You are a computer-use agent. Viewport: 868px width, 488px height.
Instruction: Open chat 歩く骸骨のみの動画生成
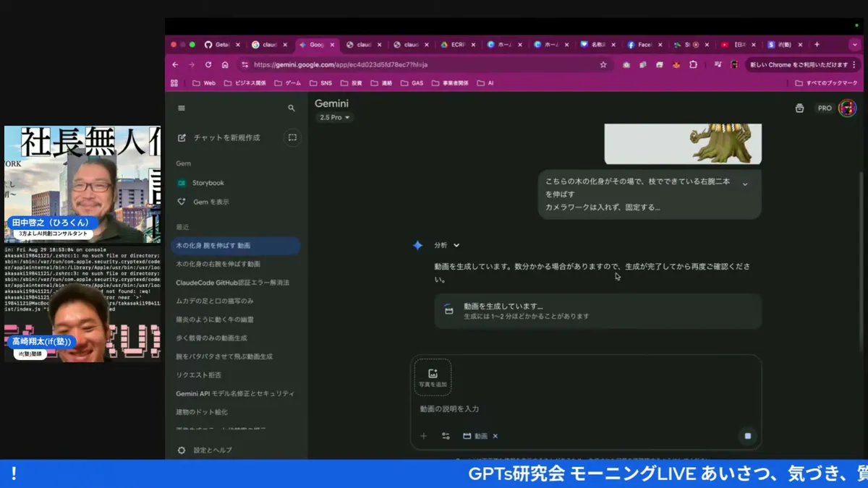pos(236,338)
